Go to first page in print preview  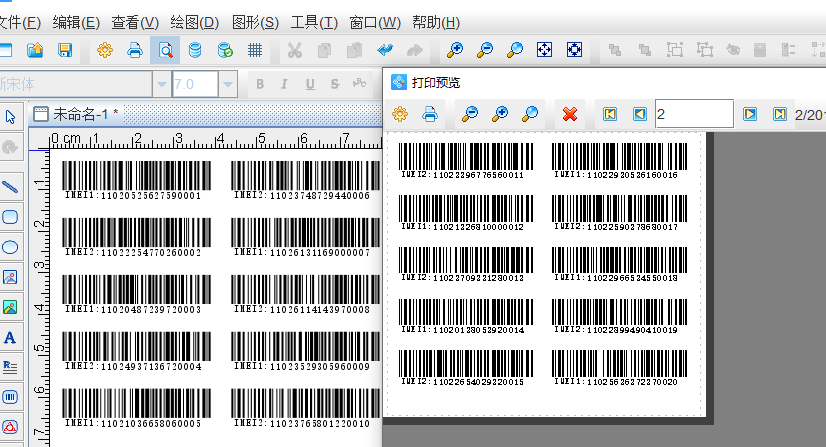(609, 115)
